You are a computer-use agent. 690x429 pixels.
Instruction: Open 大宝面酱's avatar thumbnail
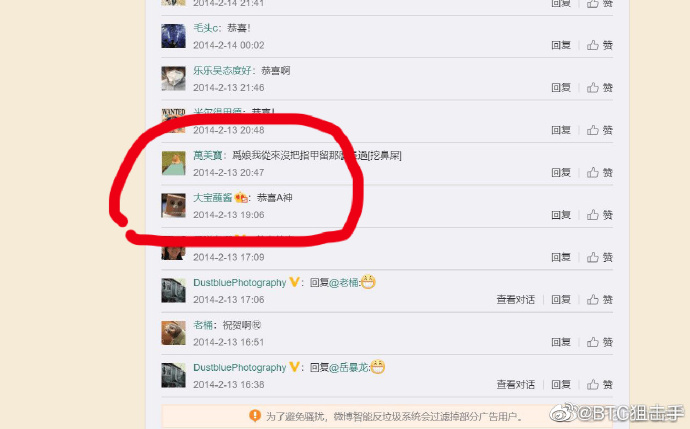click(173, 205)
